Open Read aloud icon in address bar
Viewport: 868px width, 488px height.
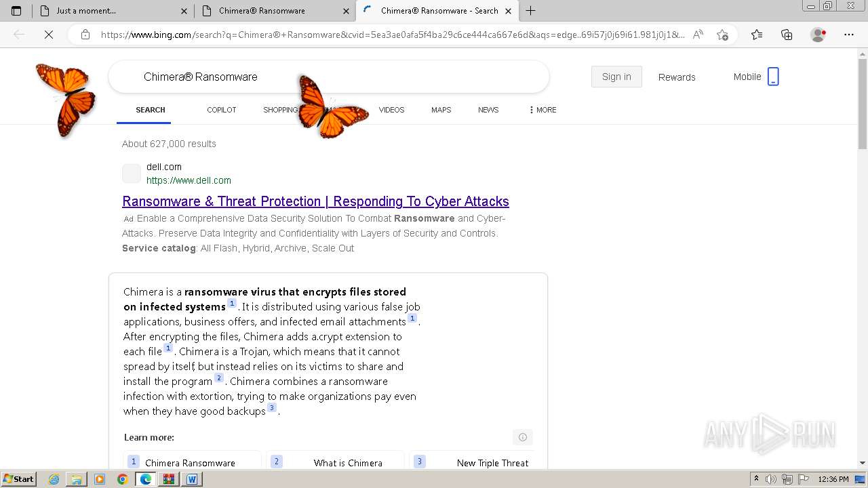(698, 35)
